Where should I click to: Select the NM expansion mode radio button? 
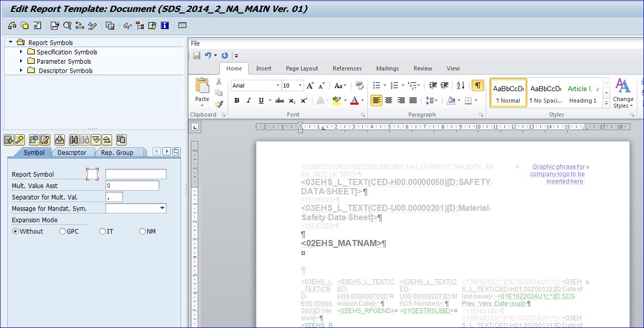coord(142,232)
